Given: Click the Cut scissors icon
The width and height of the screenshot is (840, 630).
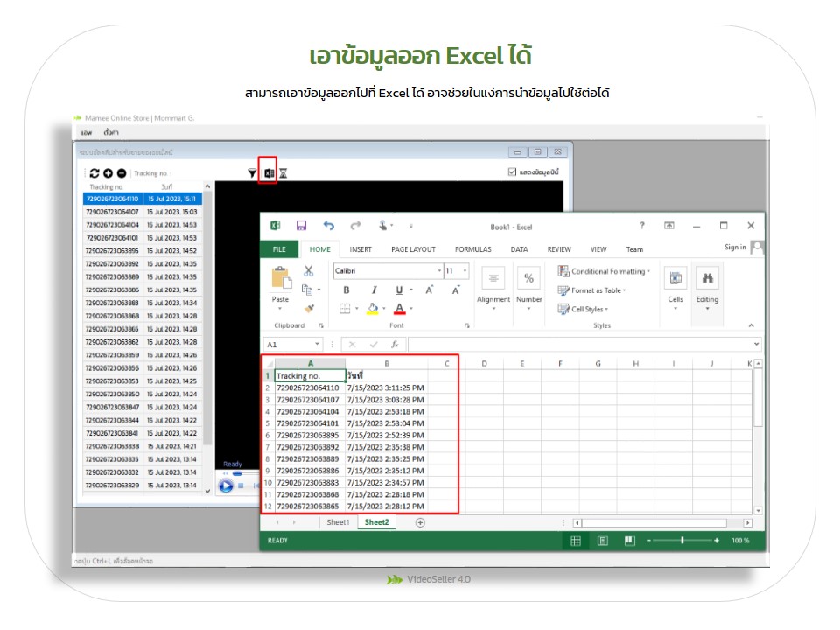Looking at the screenshot, I should click(x=308, y=271).
